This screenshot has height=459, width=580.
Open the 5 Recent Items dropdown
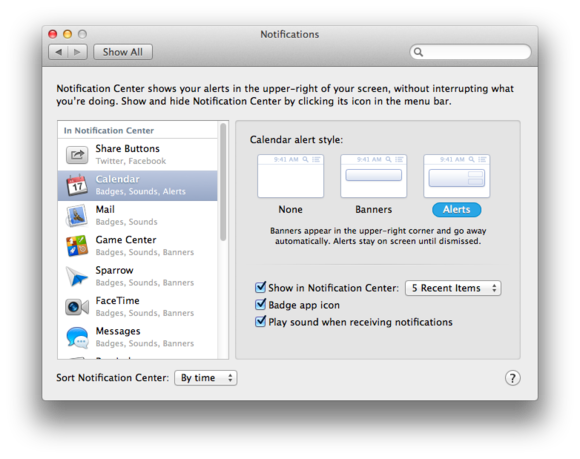coord(453,288)
